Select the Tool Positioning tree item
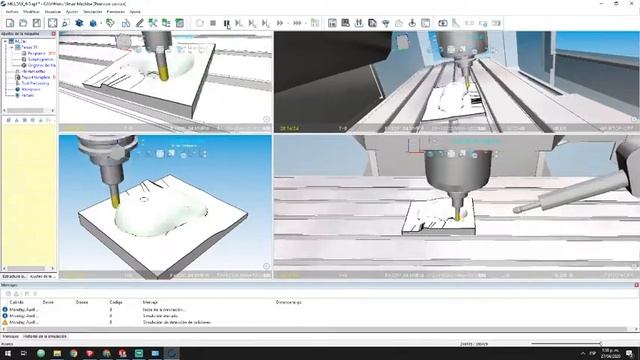This screenshot has width=640, height=360. pos(35,83)
